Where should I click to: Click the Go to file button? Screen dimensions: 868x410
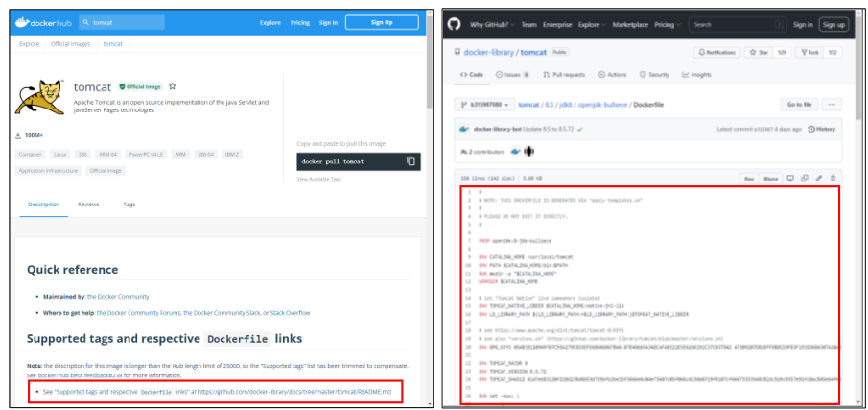[799, 104]
